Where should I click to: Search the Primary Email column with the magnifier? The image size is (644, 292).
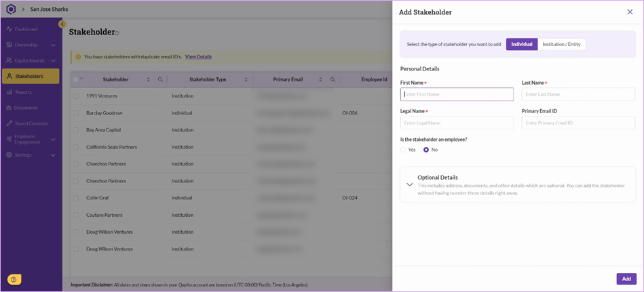333,79
